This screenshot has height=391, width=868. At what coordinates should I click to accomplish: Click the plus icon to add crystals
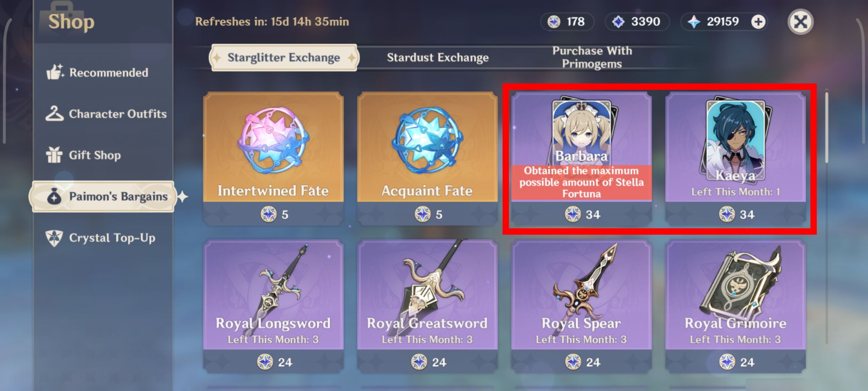click(x=758, y=22)
